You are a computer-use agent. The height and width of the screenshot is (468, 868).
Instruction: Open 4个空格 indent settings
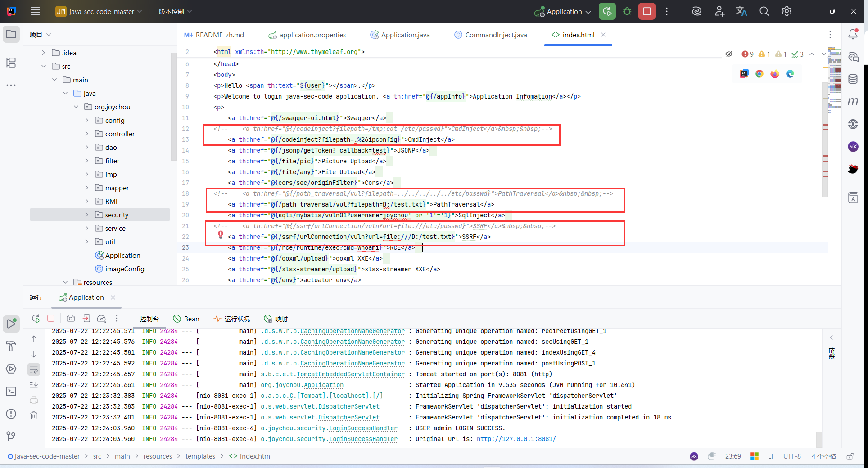823,456
